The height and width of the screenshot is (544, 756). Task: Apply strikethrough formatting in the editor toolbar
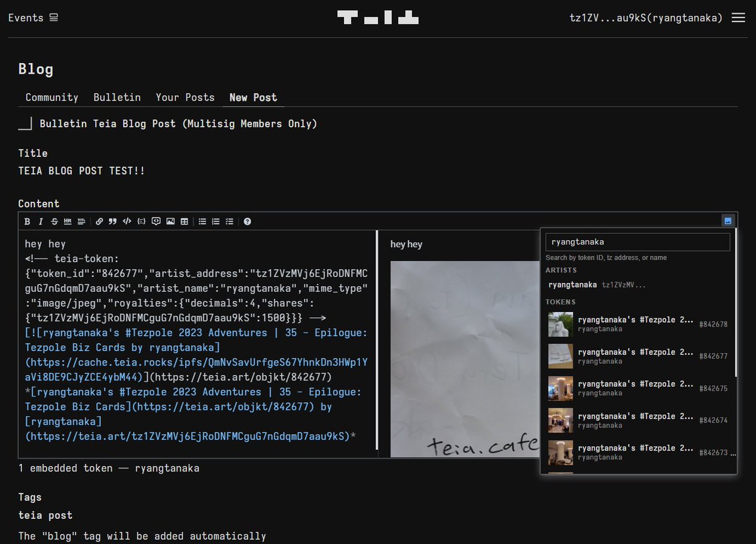54,221
